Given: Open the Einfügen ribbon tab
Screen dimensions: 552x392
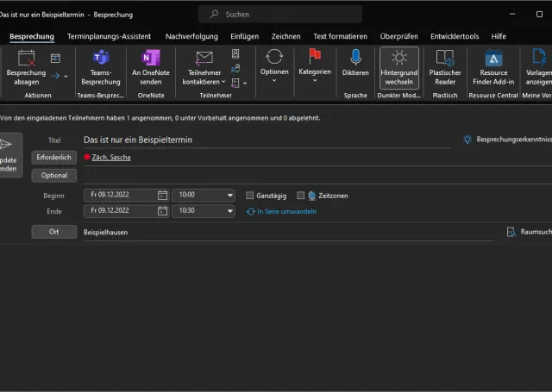Looking at the screenshot, I should (244, 36).
